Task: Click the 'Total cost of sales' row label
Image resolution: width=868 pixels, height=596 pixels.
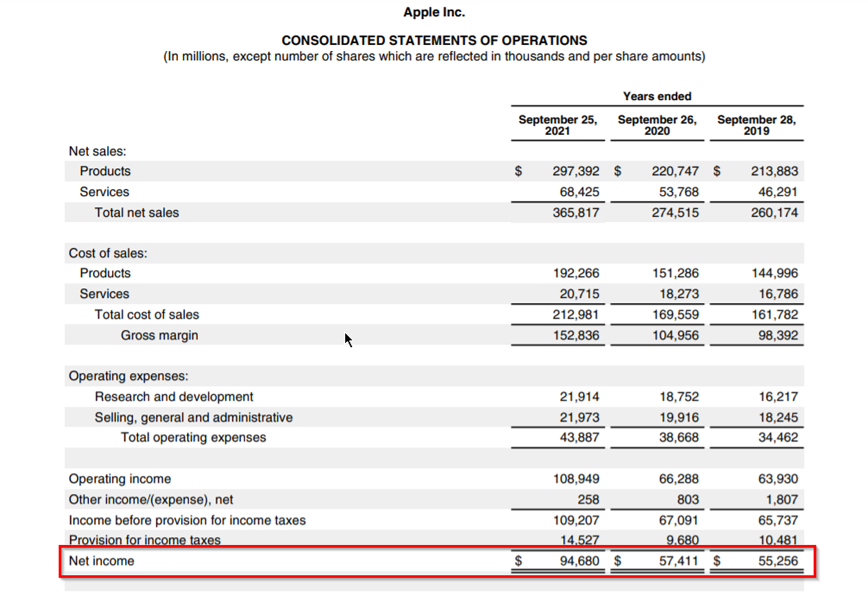Action: coord(147,314)
